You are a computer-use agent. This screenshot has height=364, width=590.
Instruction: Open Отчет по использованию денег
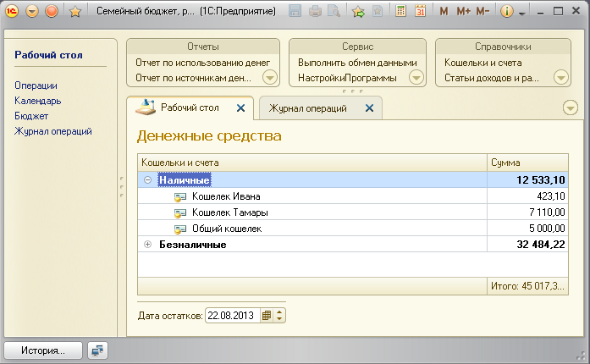tap(203, 63)
